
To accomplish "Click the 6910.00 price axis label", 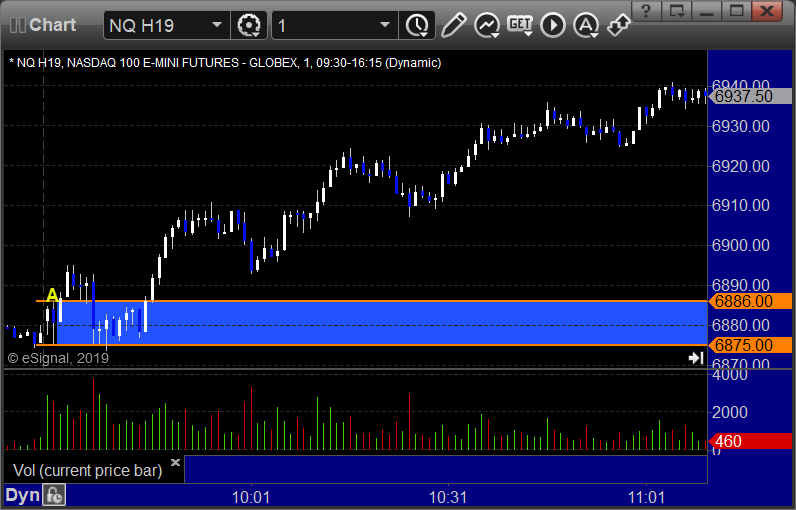I will coord(741,206).
